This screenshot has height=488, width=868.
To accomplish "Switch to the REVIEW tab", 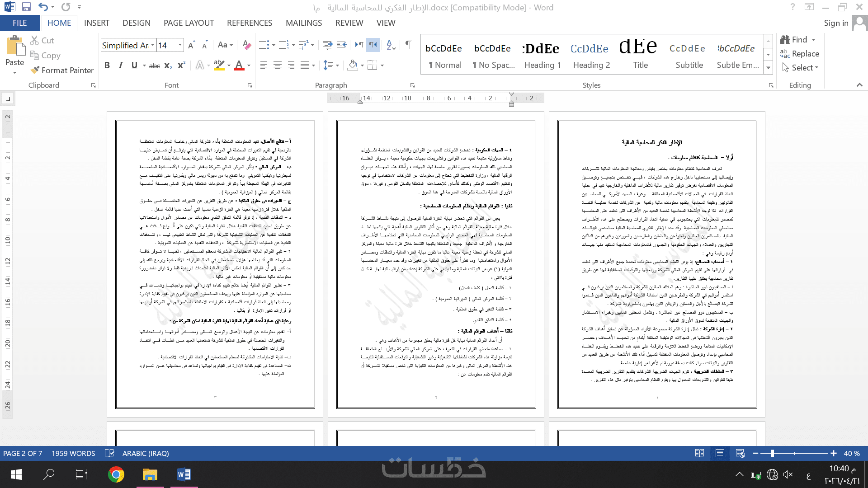I will pyautogui.click(x=349, y=23).
